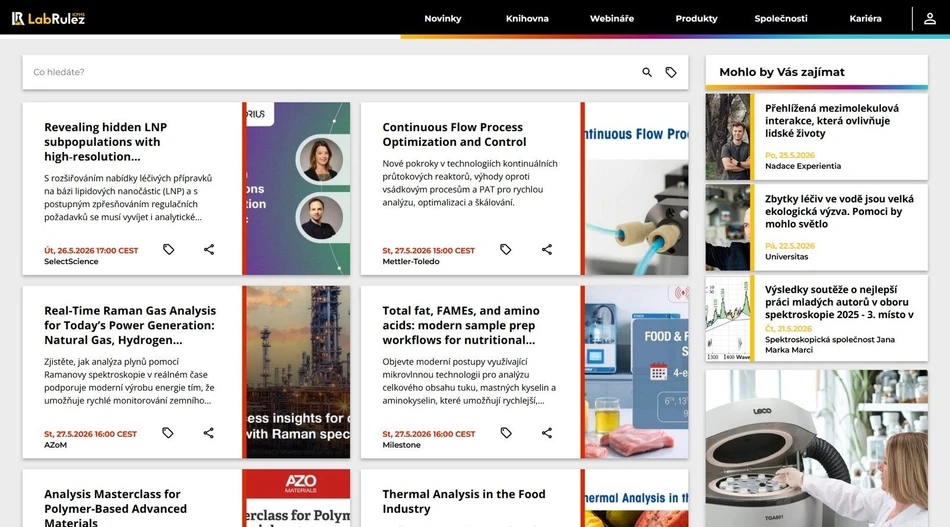
Task: Open the Kariéra menu item
Action: click(865, 19)
